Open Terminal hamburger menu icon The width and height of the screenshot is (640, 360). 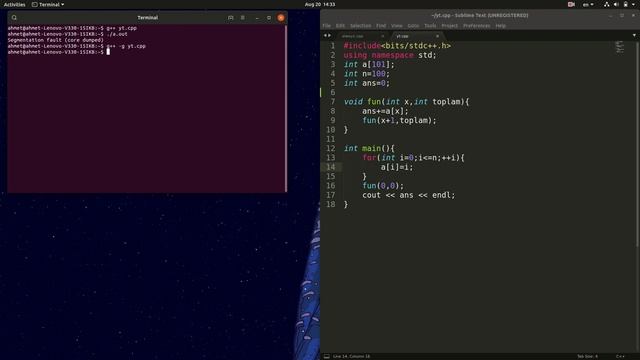(x=243, y=18)
